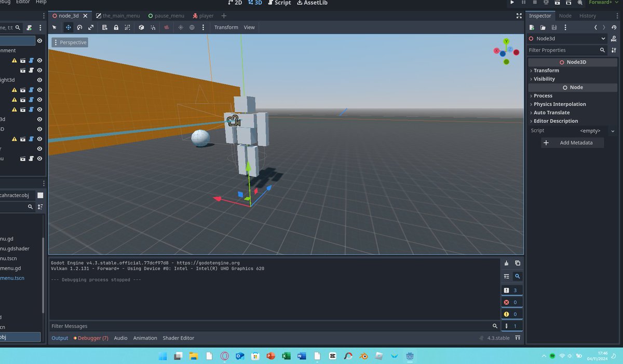Toggle preview sunlight in viewport
This screenshot has height=364, width=623.
click(181, 27)
